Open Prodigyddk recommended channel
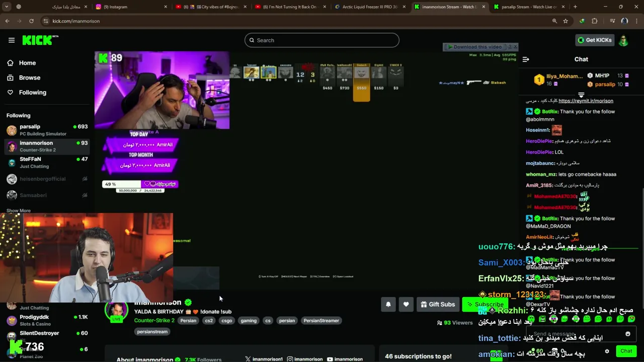 46,320
